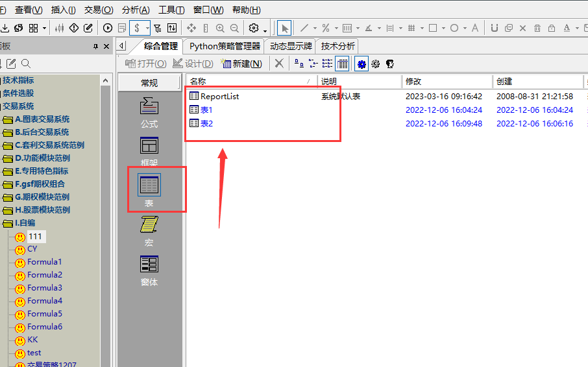Image resolution: width=588 pixels, height=367 pixels.
Task: Select the circle shape drawing tool
Action: click(x=454, y=28)
